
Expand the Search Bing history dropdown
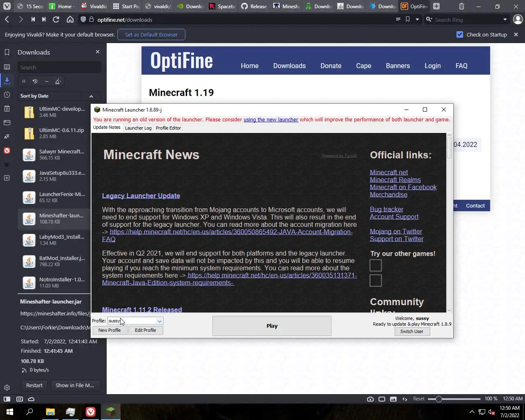pos(505,19)
